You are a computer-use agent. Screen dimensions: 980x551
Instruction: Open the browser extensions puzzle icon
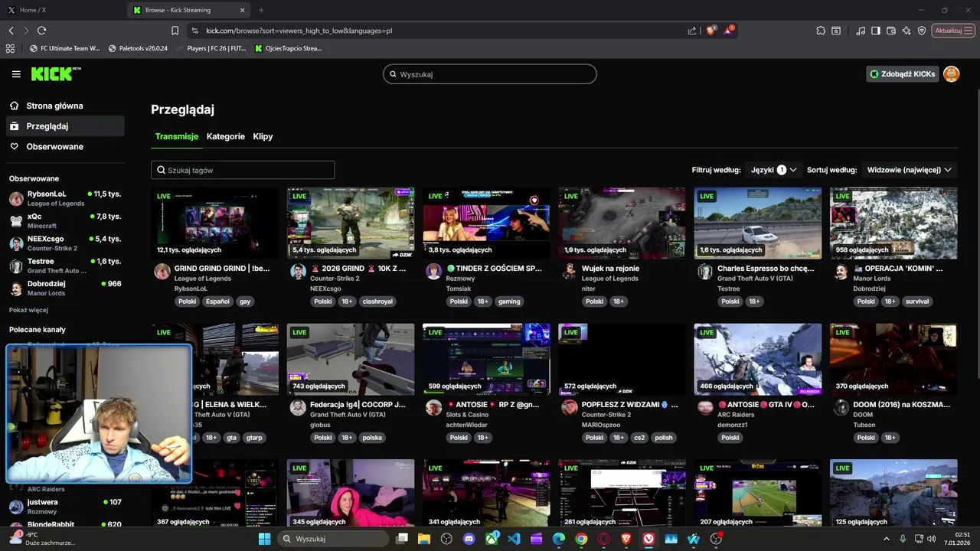(821, 31)
